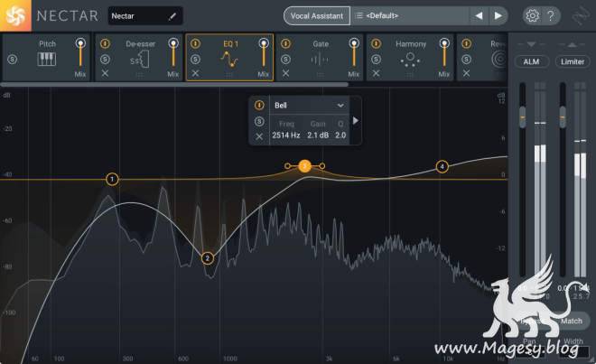
Task: Select the Harmony module voices icon
Action: (410, 60)
